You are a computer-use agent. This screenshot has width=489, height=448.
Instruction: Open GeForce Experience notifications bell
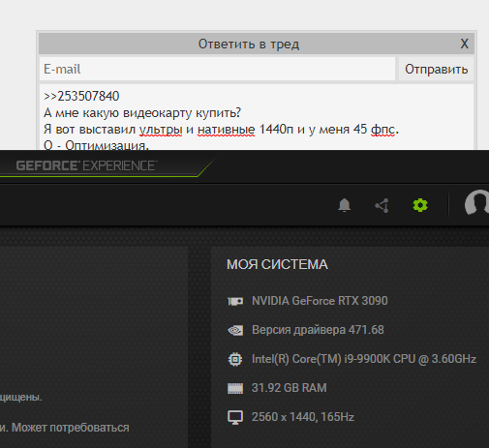coord(344,205)
